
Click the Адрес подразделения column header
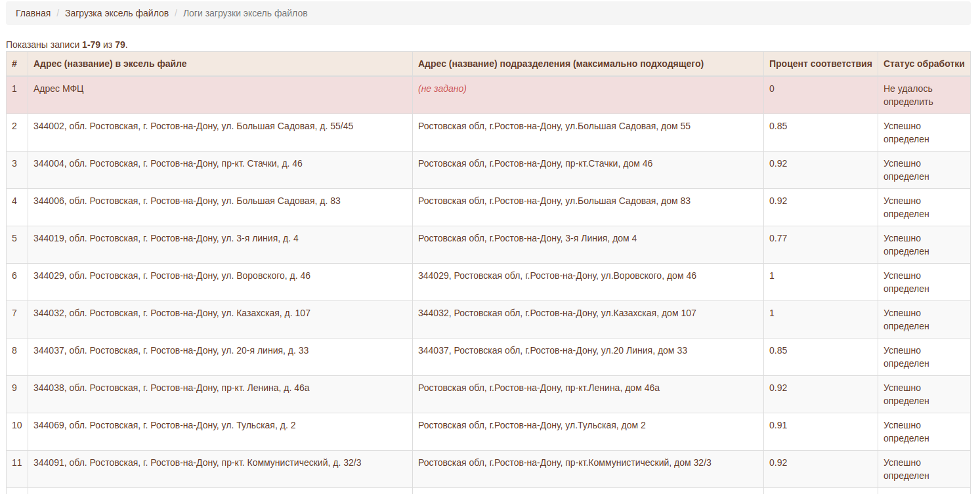tap(560, 64)
